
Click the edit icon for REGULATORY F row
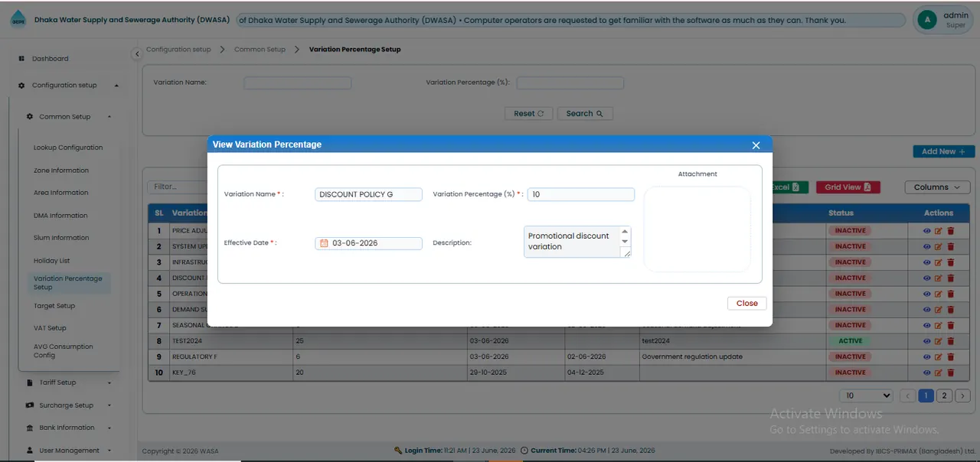(939, 357)
